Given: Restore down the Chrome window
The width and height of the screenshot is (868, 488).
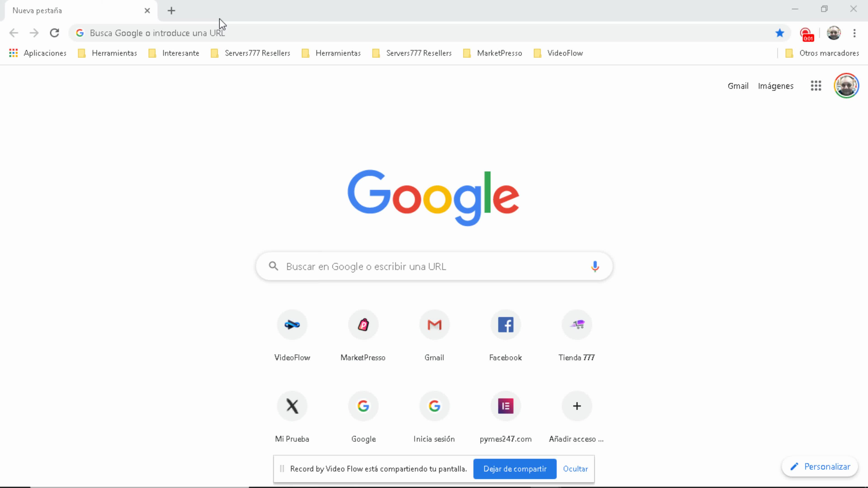Looking at the screenshot, I should click(824, 9).
